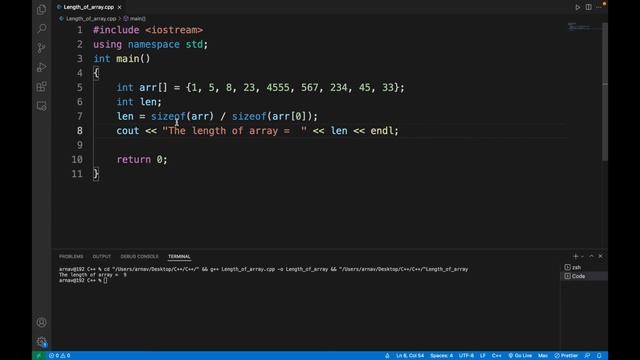This screenshot has height=360, width=640.
Task: Open the Accounts menu icon
Action: tap(42, 322)
